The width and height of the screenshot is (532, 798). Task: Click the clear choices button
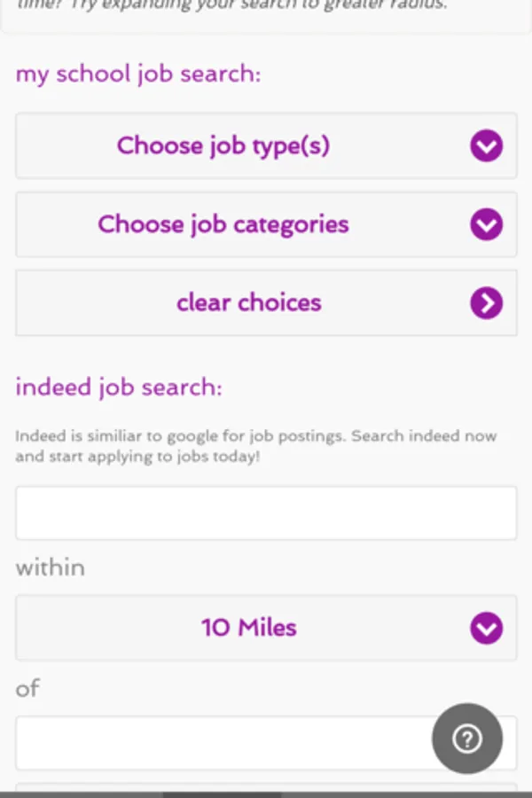266,303
